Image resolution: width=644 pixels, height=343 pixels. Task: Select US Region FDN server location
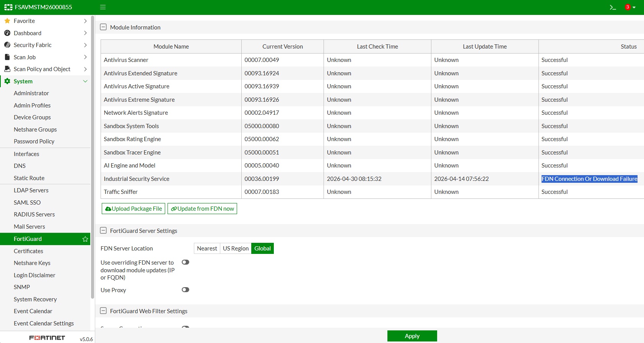[x=236, y=249]
